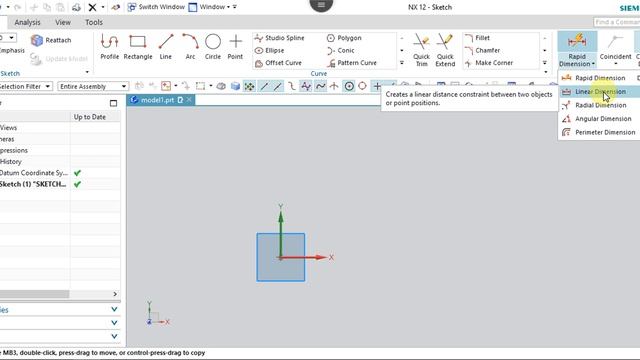Open the Window dropdown menu
640x360 pixels.
(x=209, y=7)
